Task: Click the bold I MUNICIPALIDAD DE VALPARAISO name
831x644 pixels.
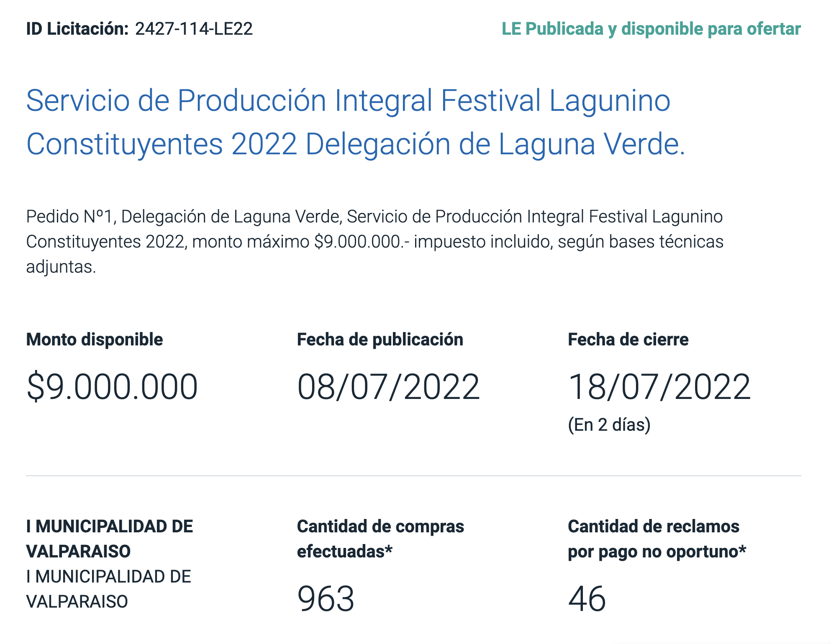Action: (x=110, y=539)
